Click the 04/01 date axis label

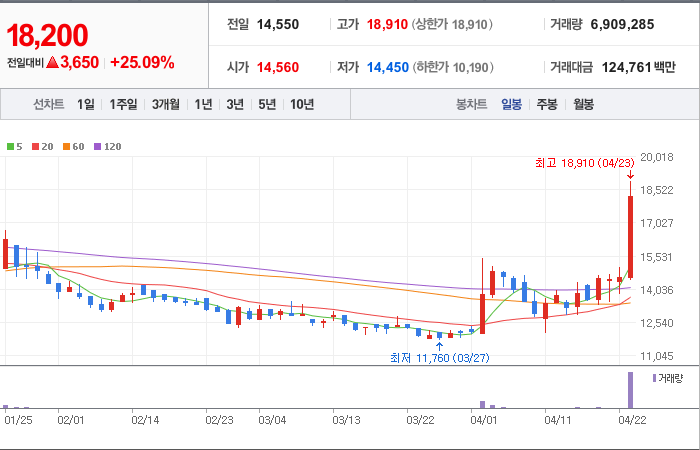coord(483,420)
